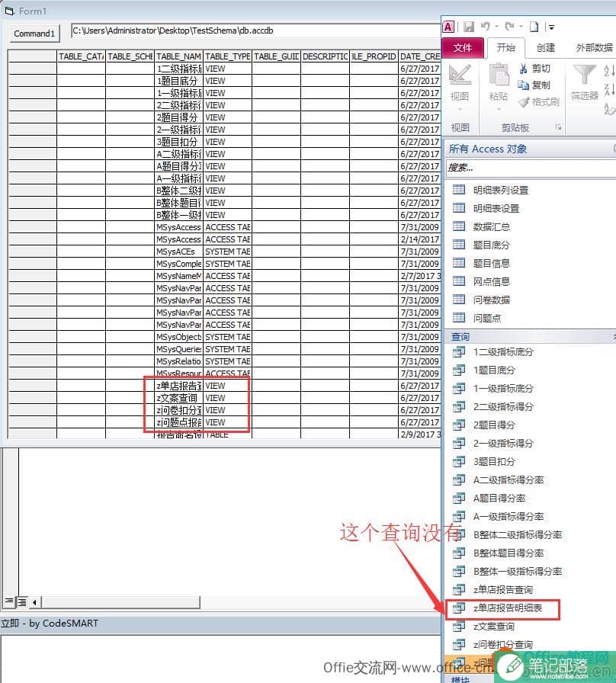This screenshot has height=683, width=616.
Task: Select query B整体题目得分率
Action: pyautogui.click(x=509, y=553)
